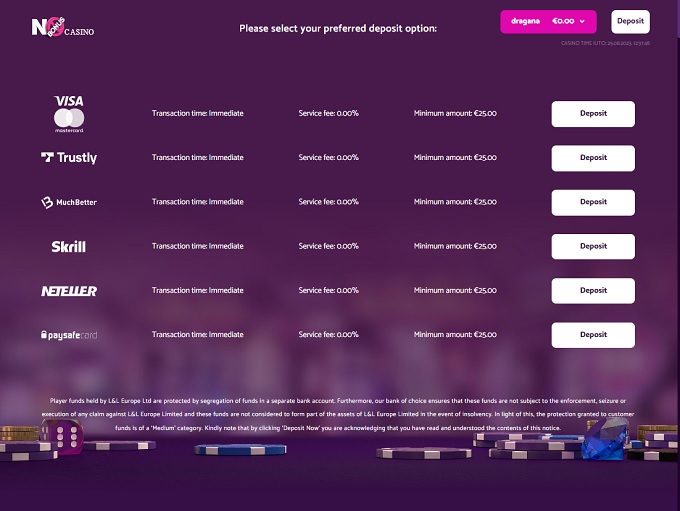Click the No Bonus Casino logo
This screenshot has height=511, width=680.
coord(62,27)
